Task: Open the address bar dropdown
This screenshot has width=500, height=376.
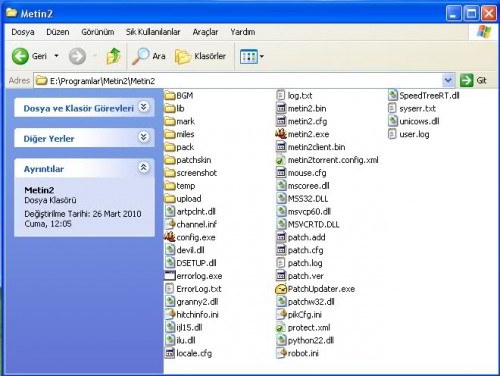Action: (x=448, y=80)
